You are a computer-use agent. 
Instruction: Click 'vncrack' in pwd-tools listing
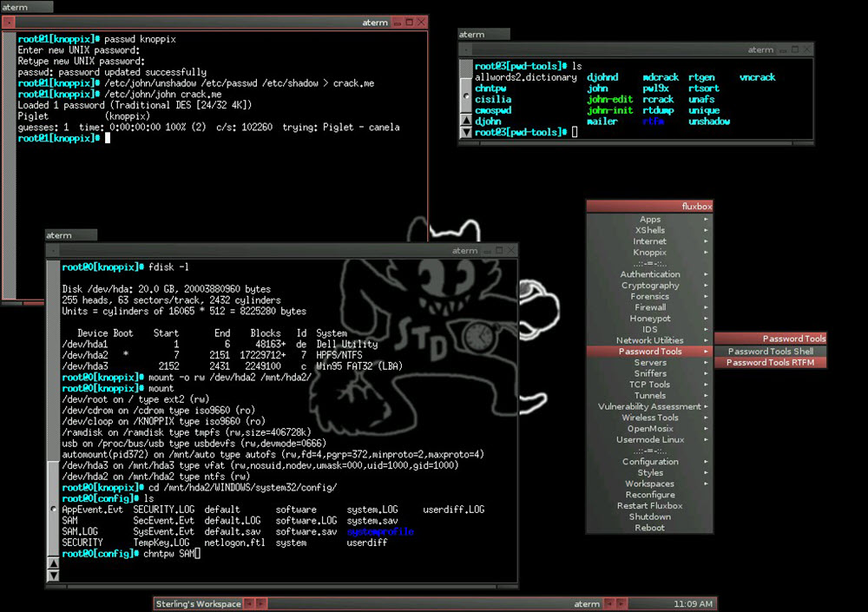click(757, 77)
